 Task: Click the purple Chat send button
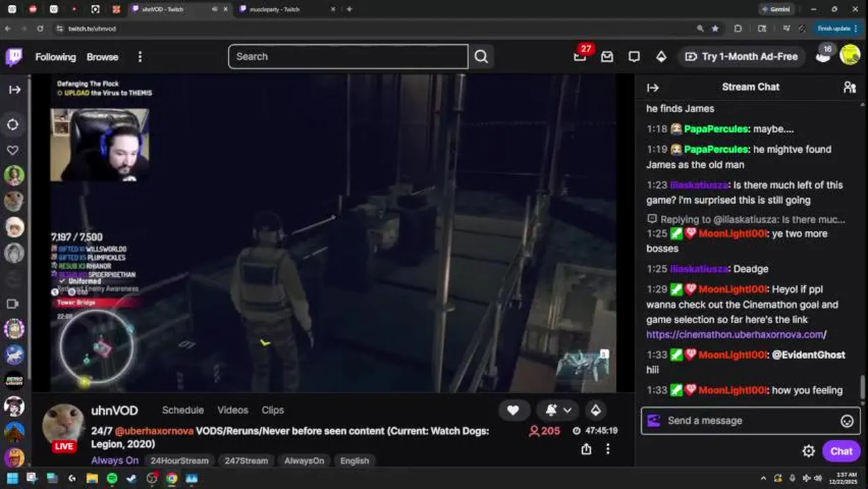coord(841,451)
